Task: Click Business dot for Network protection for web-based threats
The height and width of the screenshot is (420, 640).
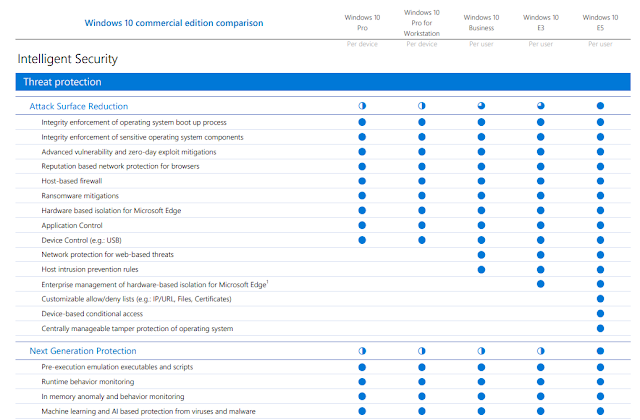Action: [481, 255]
